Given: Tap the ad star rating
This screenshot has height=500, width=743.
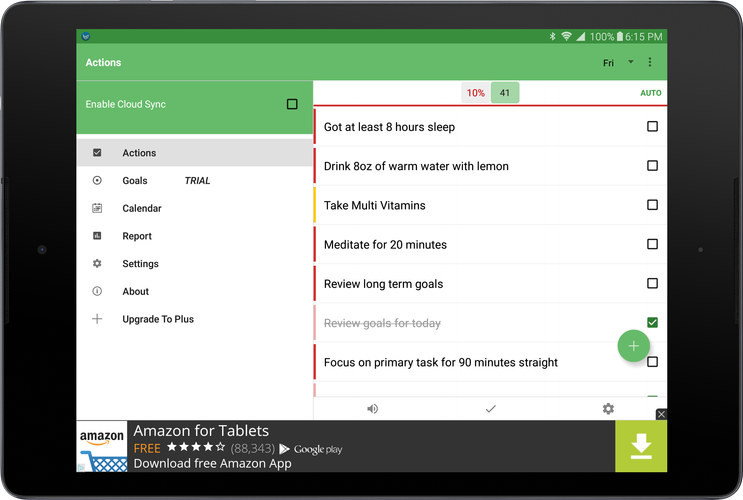Looking at the screenshot, I should tap(196, 447).
